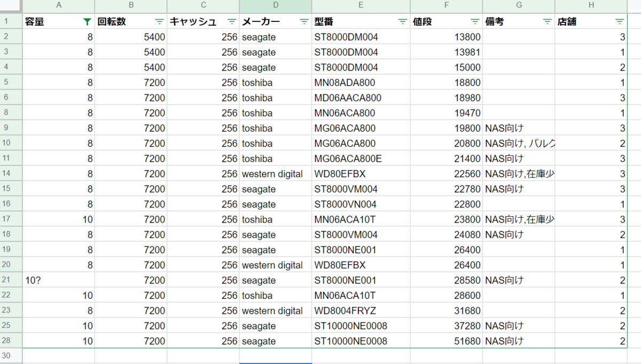Select column G header
The image size is (641, 364).
tap(519, 6)
